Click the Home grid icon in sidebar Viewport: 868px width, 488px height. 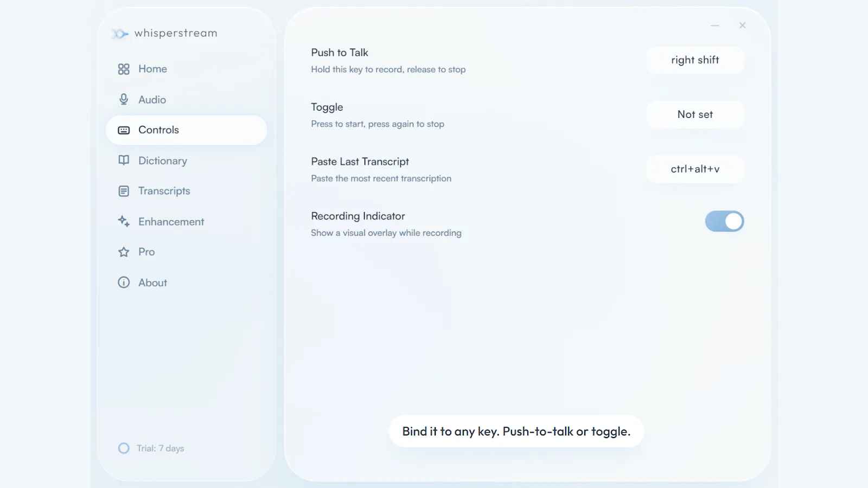124,69
